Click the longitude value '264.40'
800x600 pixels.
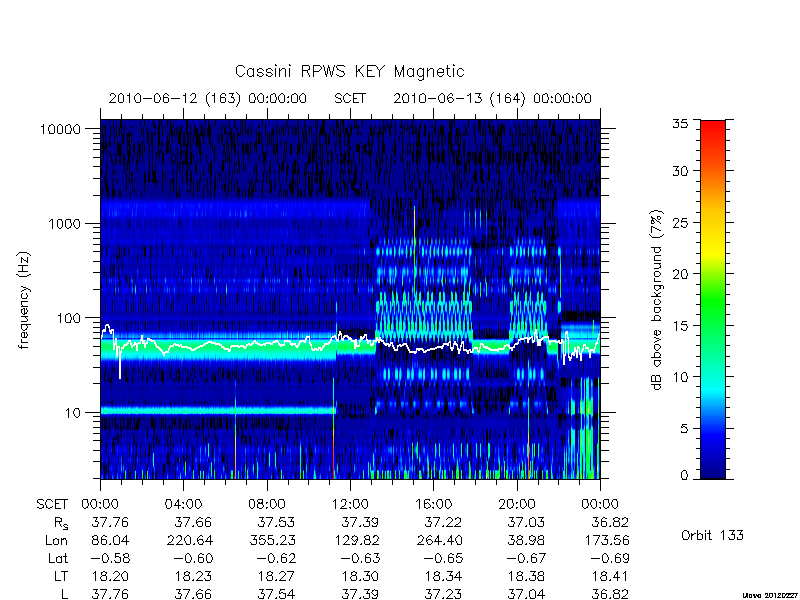pyautogui.click(x=440, y=540)
